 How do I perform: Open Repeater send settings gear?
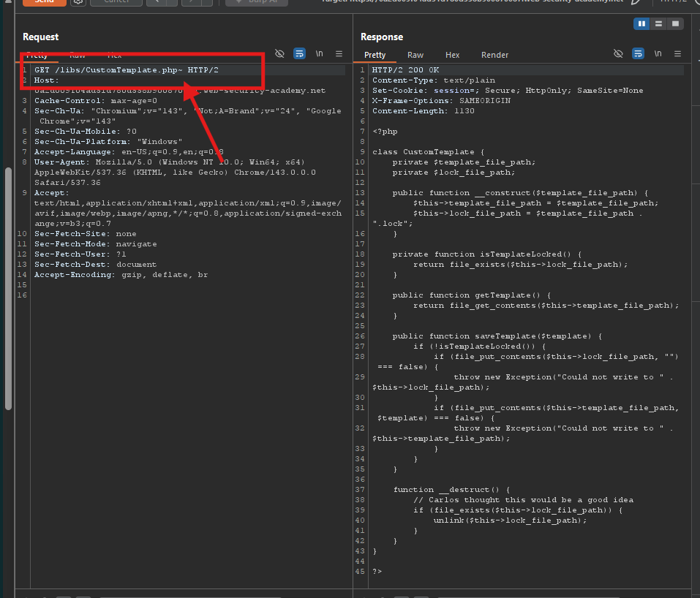(78, 1)
